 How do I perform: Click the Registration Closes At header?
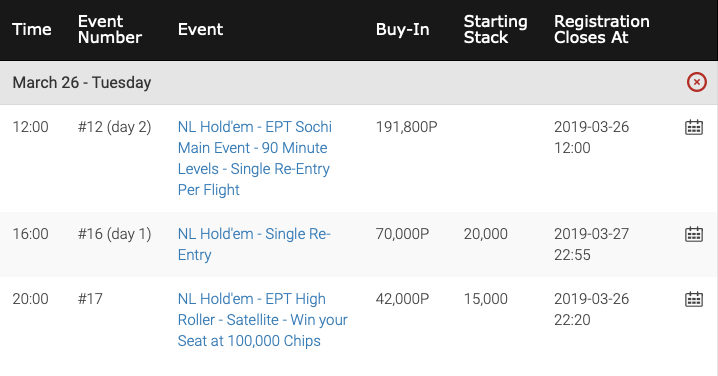(602, 29)
